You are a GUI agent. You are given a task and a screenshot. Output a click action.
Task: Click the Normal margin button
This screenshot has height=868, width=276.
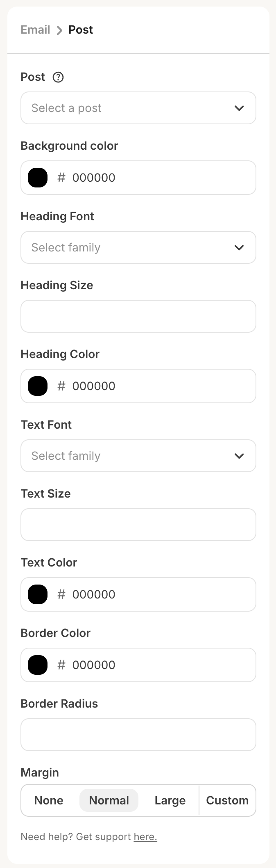[109, 800]
